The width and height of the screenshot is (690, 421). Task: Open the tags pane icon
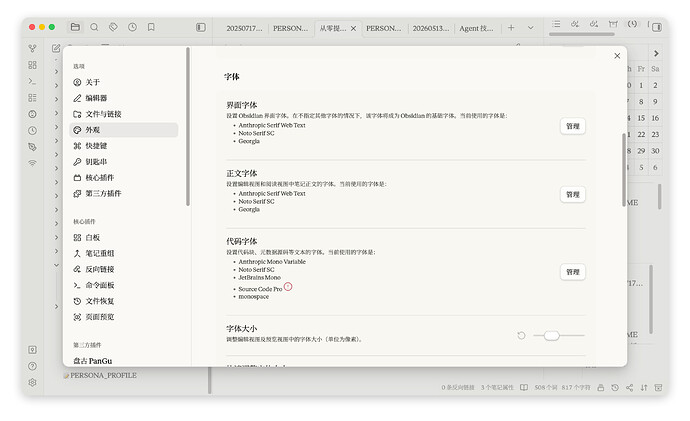coord(113,27)
